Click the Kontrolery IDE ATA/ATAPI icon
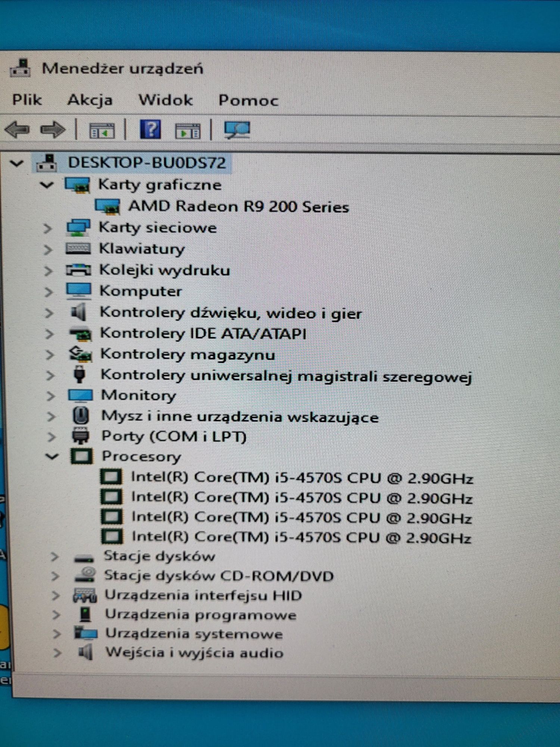 pyautogui.click(x=80, y=334)
